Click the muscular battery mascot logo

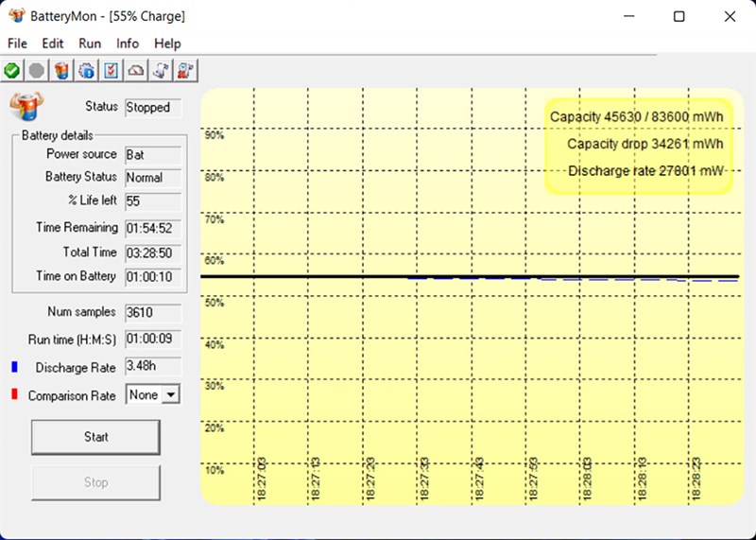26,106
